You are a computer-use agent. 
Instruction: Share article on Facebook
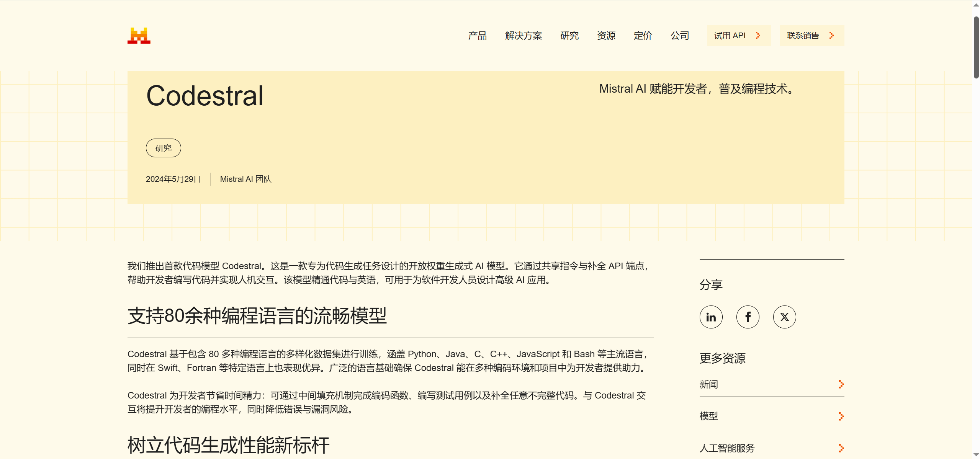pyautogui.click(x=748, y=317)
